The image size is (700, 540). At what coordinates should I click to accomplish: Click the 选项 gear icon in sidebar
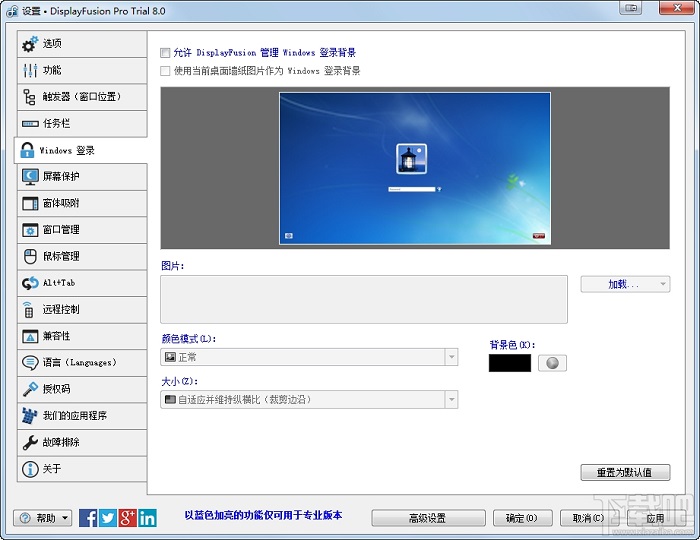[30, 44]
